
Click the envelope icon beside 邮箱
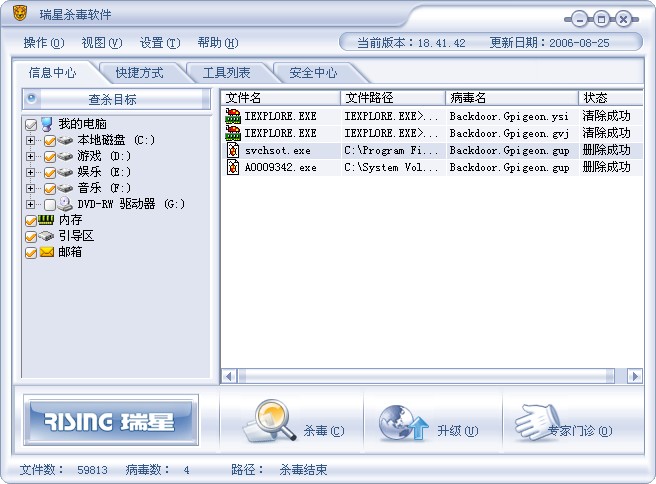46,252
